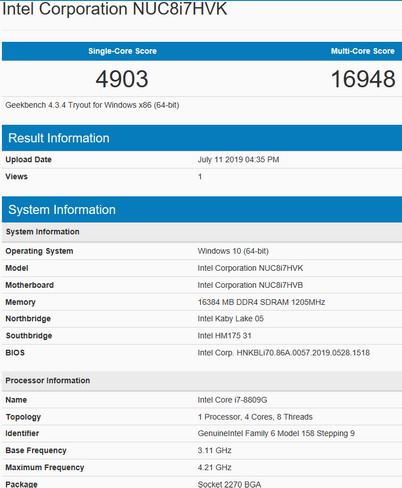Click the Topology label
This screenshot has height=488, width=402.
click(23, 417)
